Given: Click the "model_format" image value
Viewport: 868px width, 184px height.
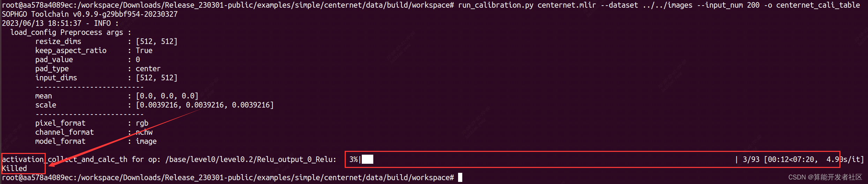Looking at the screenshot, I should (x=146, y=141).
